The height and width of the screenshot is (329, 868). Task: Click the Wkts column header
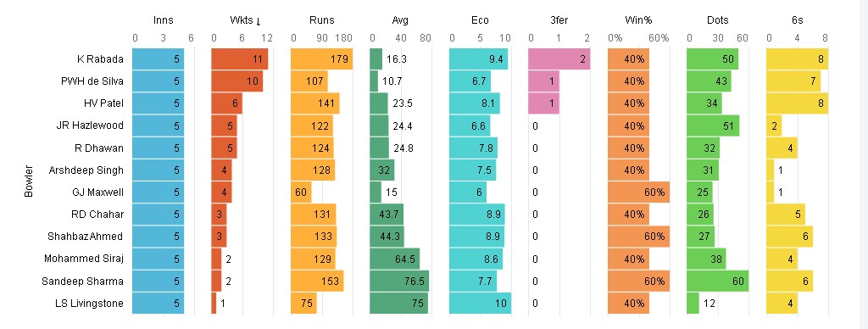[x=242, y=20]
